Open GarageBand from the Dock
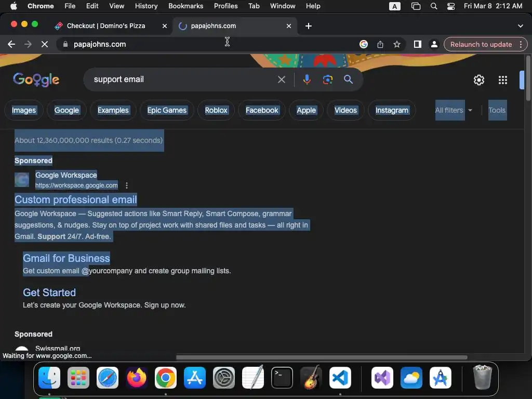Viewport: 532px width, 399px height. pos(311,378)
